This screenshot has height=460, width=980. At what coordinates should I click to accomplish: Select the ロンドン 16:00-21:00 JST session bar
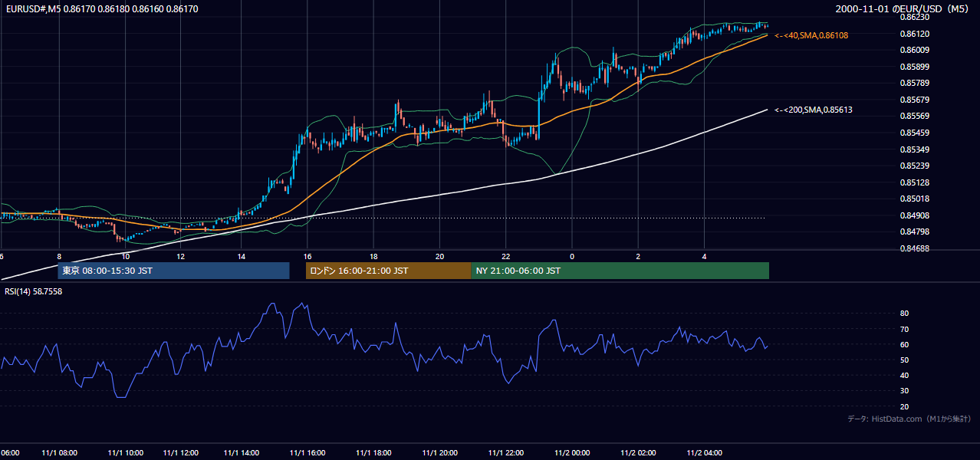388,271
